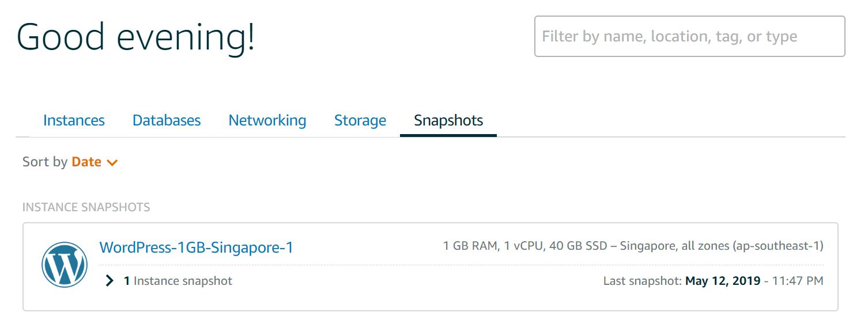The width and height of the screenshot is (868, 324).
Task: Open the WordPress-1GB-Singapore-1 link
Action: point(197,247)
